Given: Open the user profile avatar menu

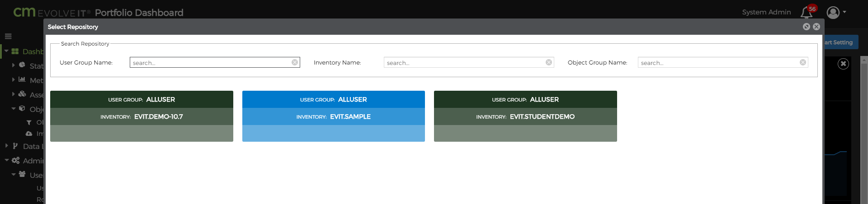Looking at the screenshot, I should pos(833,12).
